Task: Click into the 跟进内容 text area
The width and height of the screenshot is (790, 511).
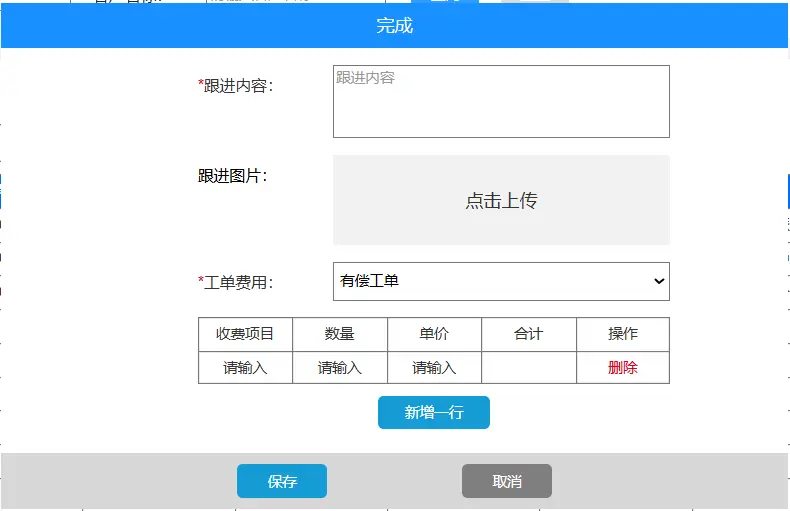Action: coord(500,101)
